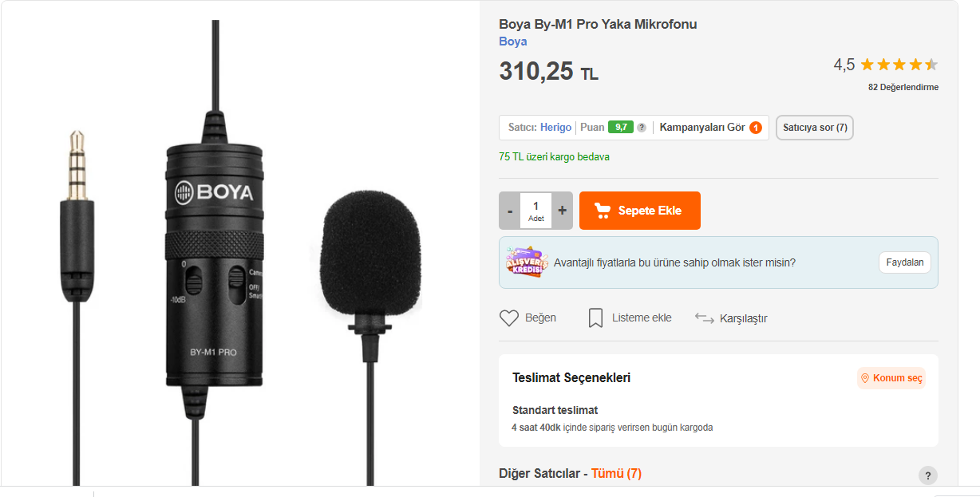The height and width of the screenshot is (497, 980).
Task: Click the Alışveriş Kredisi badge icon
Action: point(527,262)
